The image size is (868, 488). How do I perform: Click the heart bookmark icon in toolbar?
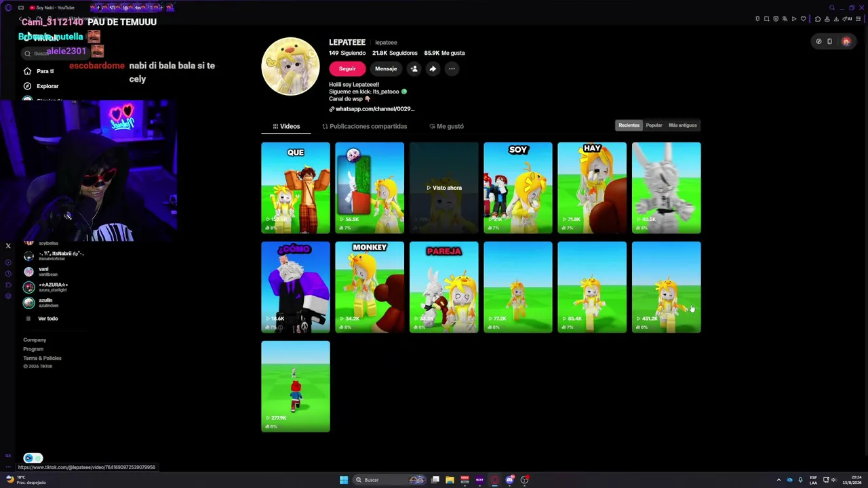tap(804, 19)
